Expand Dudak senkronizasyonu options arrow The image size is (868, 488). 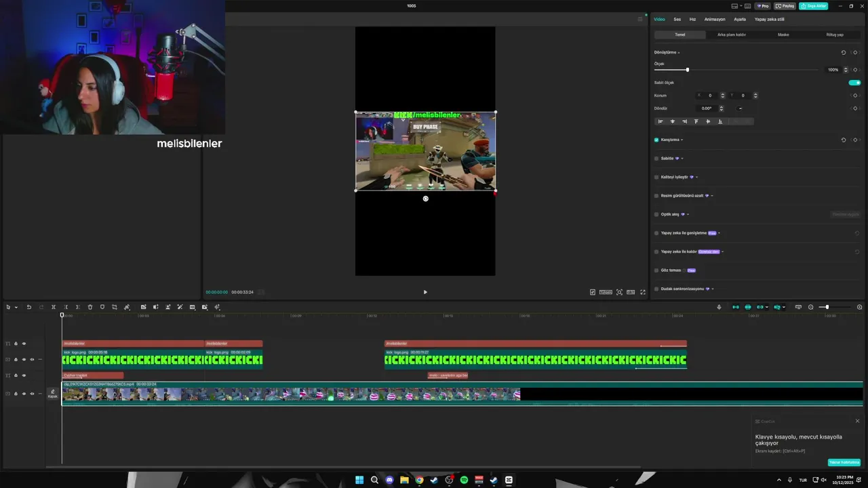tap(712, 289)
